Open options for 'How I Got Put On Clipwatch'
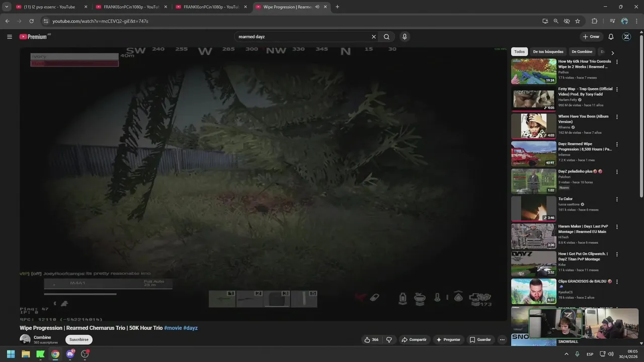The height and width of the screenshot is (362, 644). (617, 254)
